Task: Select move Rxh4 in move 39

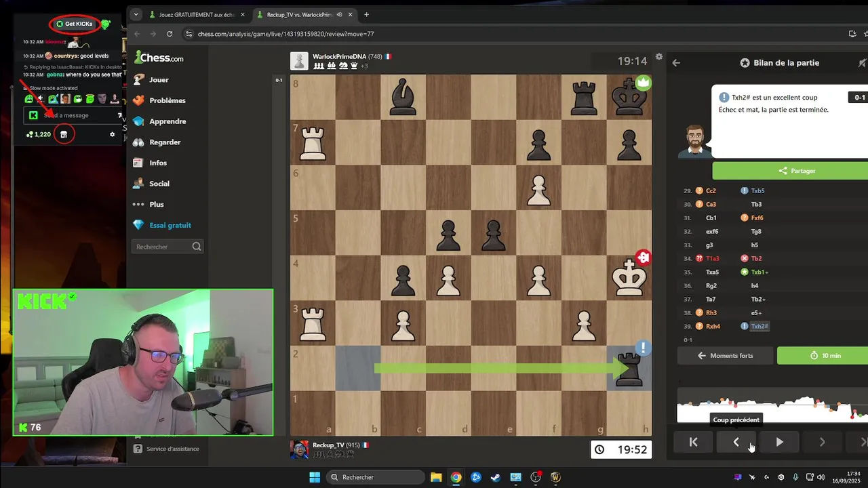Action: click(713, 326)
